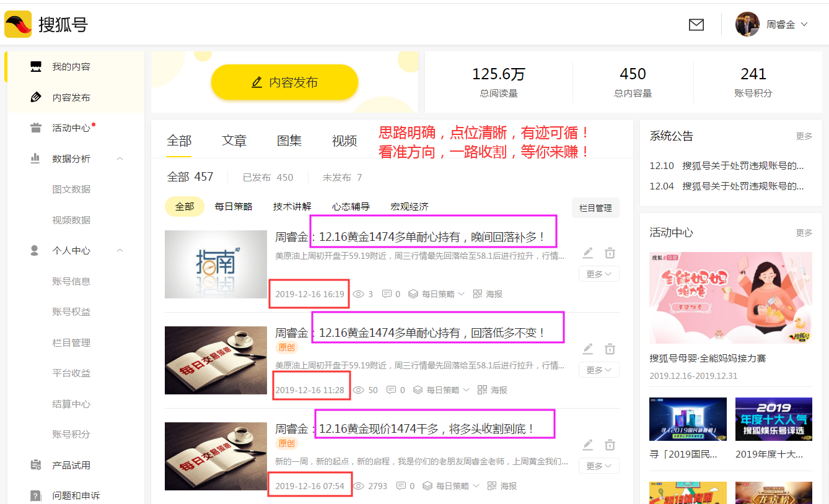Viewport: 829px width, 504px height.
Task: Open article 回落低多不变 title
Action: point(410,332)
